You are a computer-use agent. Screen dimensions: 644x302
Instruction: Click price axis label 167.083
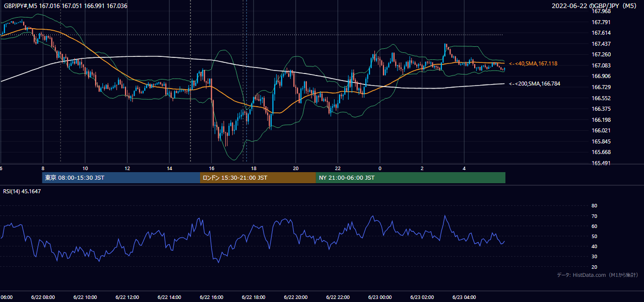[601, 65]
